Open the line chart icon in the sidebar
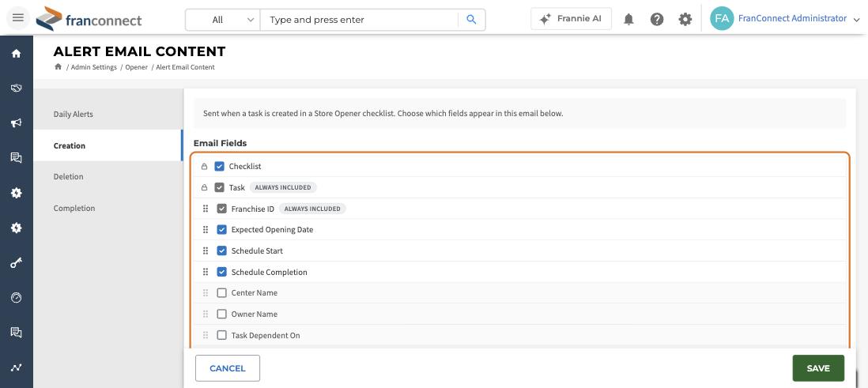Image resolution: width=868 pixels, height=388 pixels. [16, 367]
